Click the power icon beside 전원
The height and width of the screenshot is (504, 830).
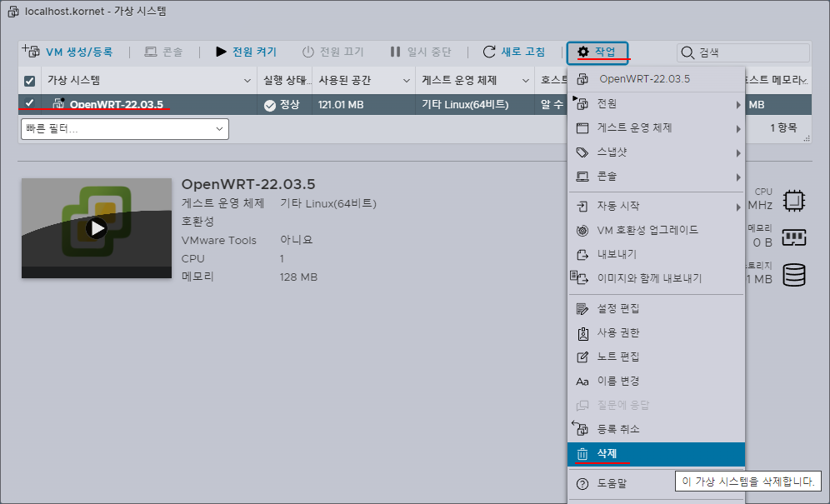click(581, 102)
